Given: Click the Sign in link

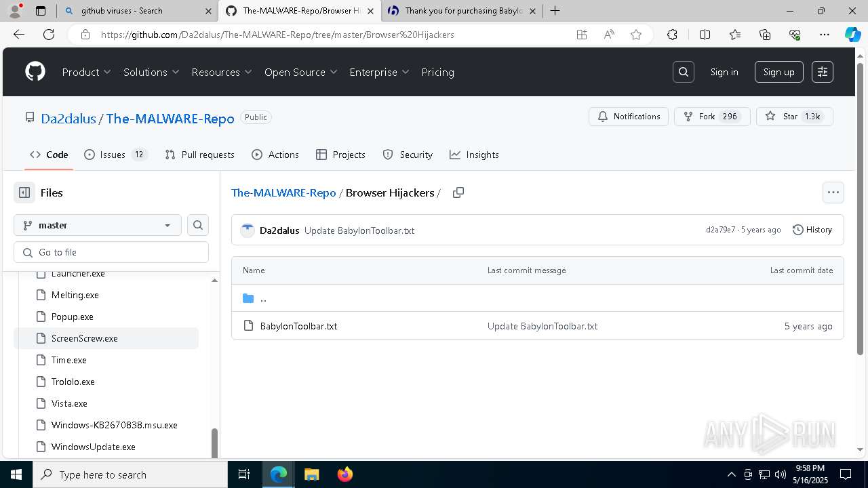Looking at the screenshot, I should (724, 72).
